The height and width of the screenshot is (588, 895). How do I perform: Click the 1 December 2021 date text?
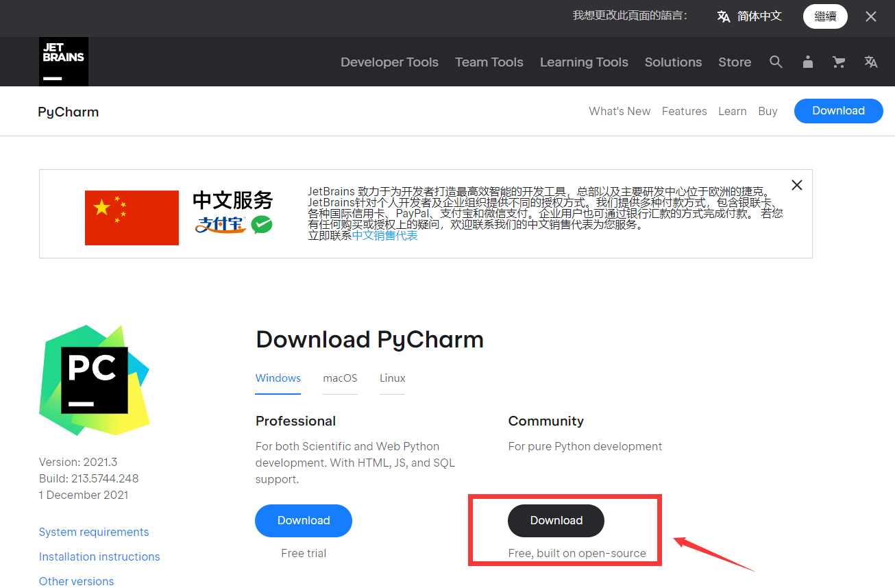[x=84, y=495]
